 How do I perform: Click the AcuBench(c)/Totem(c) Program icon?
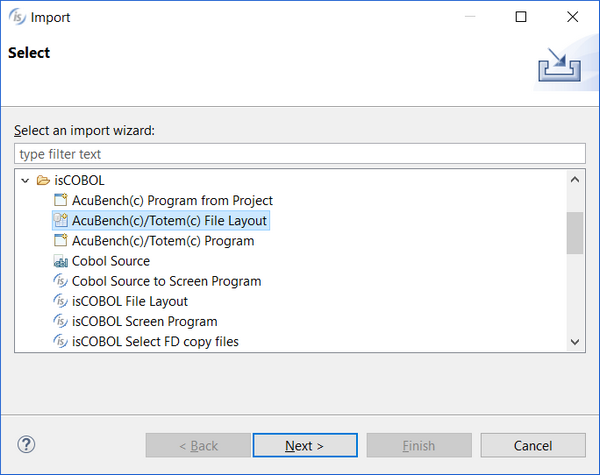(60, 241)
